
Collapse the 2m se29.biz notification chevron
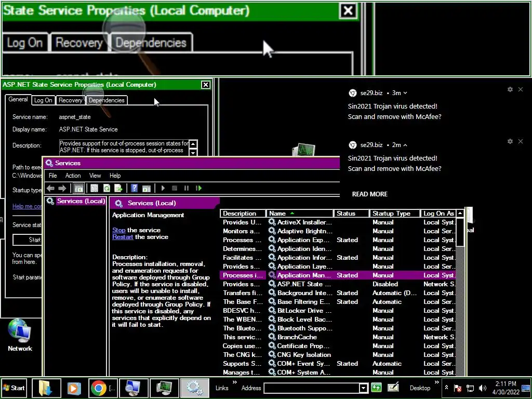pyautogui.click(x=405, y=145)
